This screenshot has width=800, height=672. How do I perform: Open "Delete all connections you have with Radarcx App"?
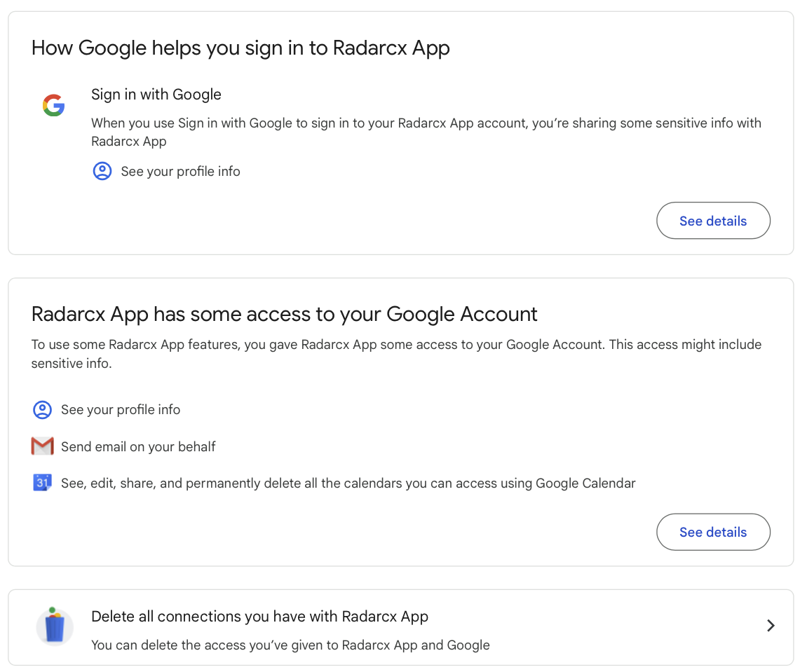259,617
